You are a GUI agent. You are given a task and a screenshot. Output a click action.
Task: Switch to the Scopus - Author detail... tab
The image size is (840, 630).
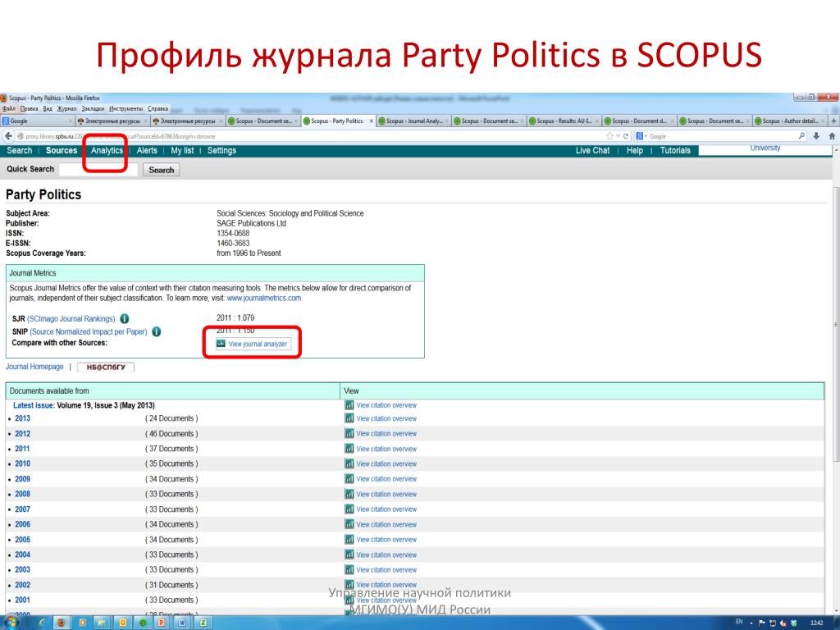[x=790, y=121]
